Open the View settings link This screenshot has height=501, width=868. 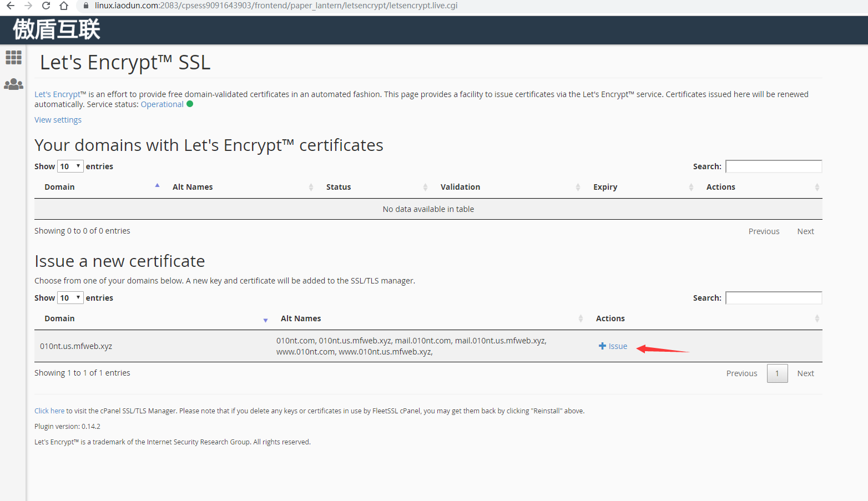[58, 120]
